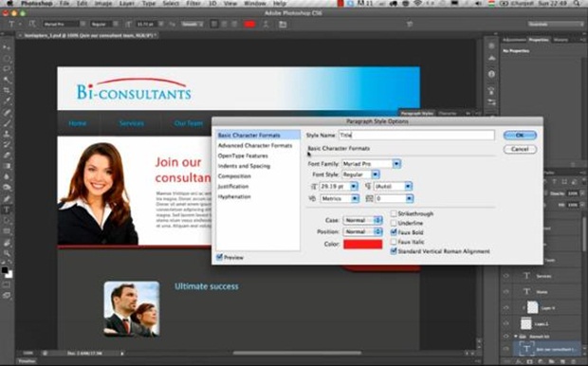Viewport: 588px width, 366px height.
Task: Click the Cancel button in dialog
Action: tap(520, 149)
